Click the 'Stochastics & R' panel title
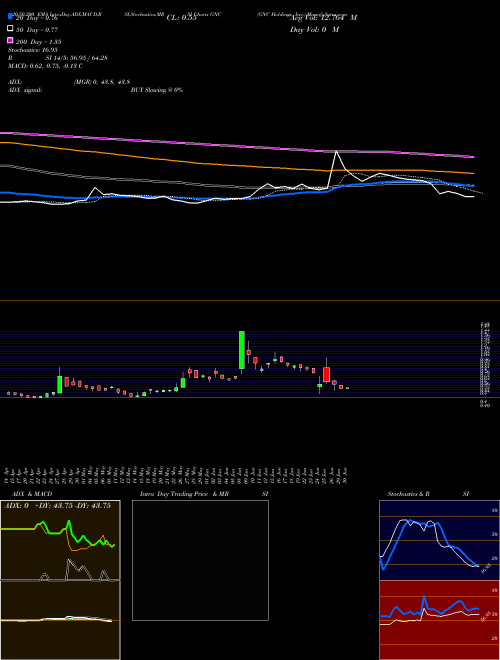Viewport: 500px width, 660px height. coord(408,494)
